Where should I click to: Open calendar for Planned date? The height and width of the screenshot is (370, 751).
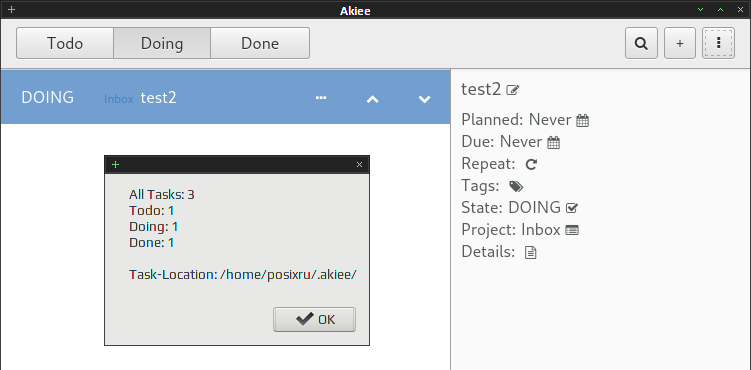tap(582, 120)
